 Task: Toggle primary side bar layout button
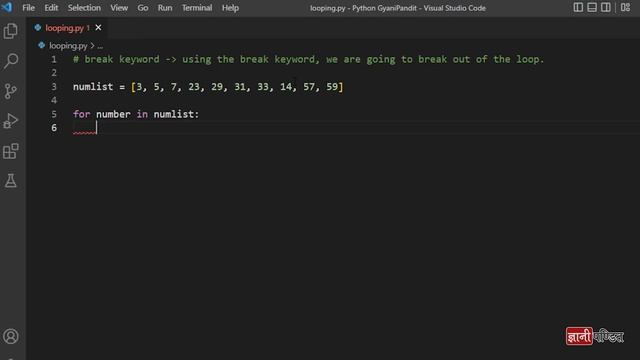(578, 7)
